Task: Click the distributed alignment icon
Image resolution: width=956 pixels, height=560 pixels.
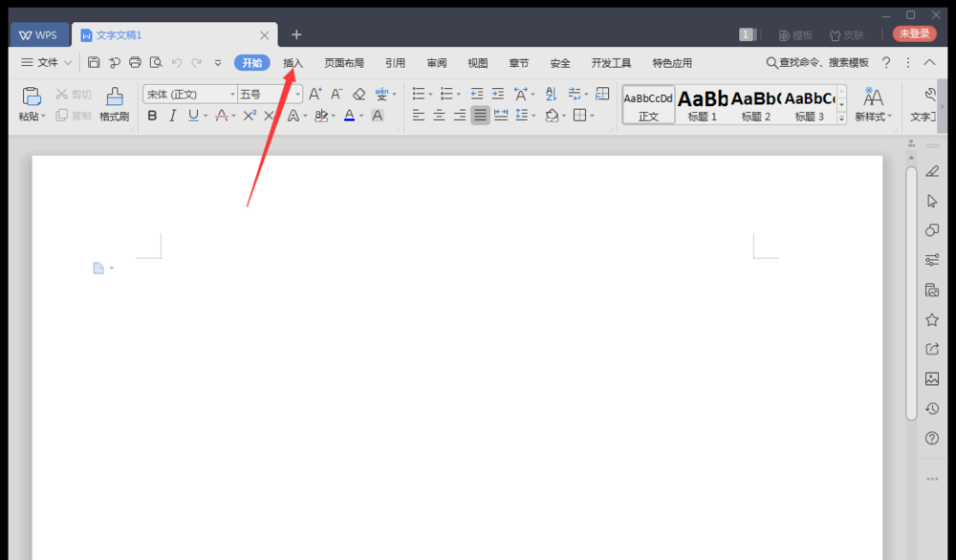Action: (501, 116)
